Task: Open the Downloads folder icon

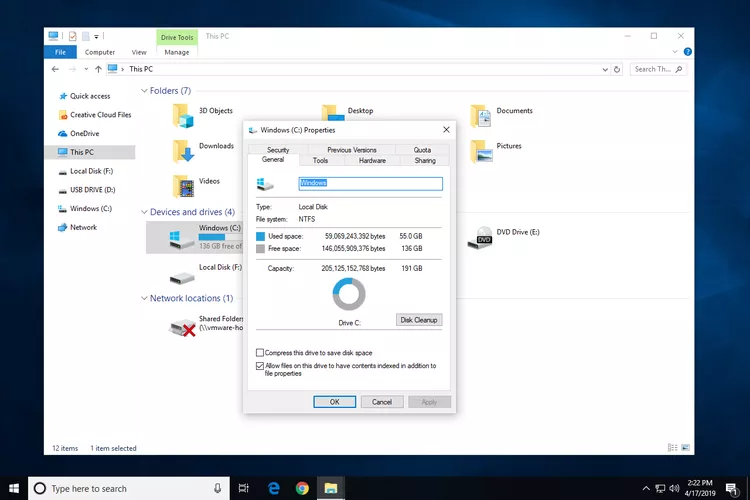Action: [183, 151]
